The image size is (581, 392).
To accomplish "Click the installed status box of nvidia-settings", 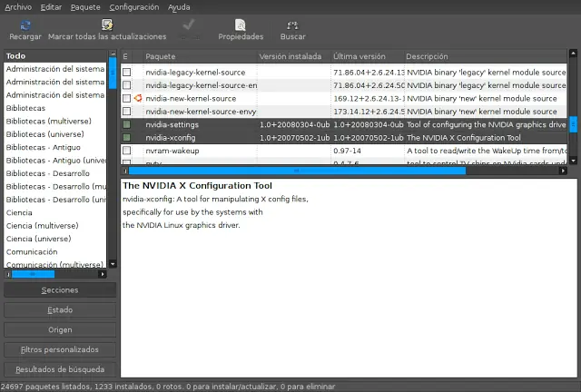I will click(x=127, y=124).
